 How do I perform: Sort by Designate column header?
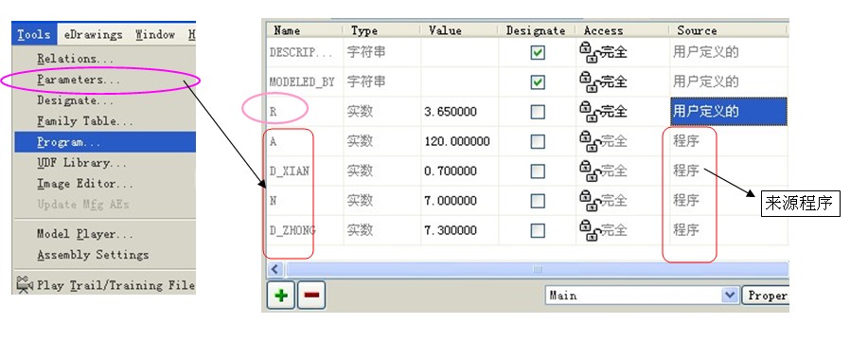click(x=537, y=30)
